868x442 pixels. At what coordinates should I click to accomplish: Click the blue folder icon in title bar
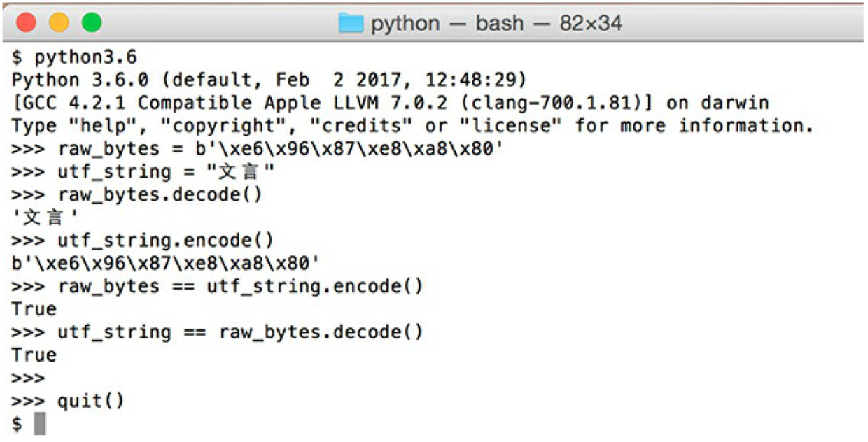point(351,24)
